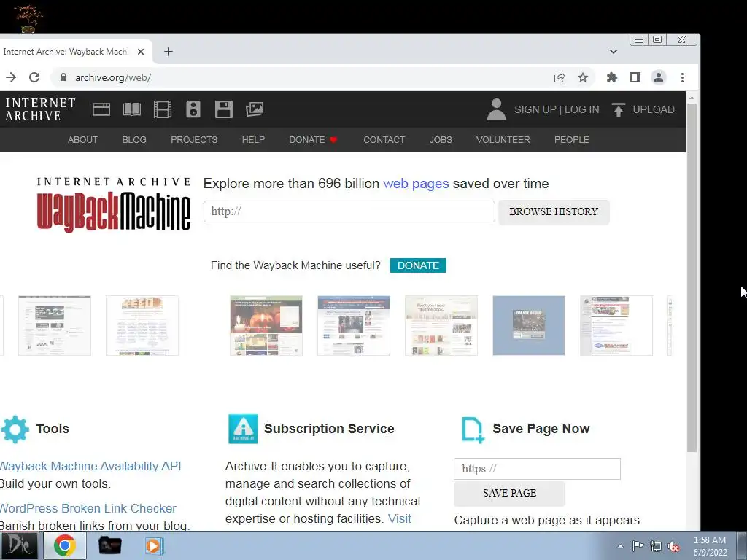Click the teal DONATE button
747x560 pixels.
pos(418,265)
